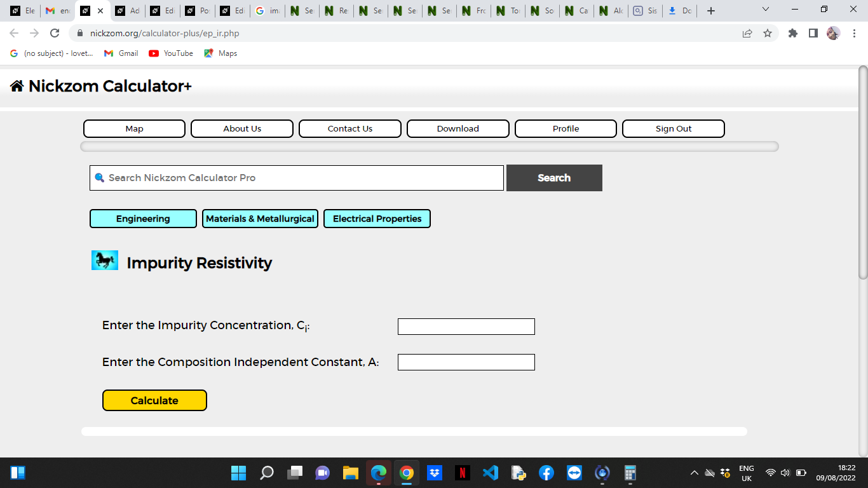Viewport: 868px width, 488px height.
Task: Click the home icon beside Nickzom Calculator+
Action: point(17,86)
